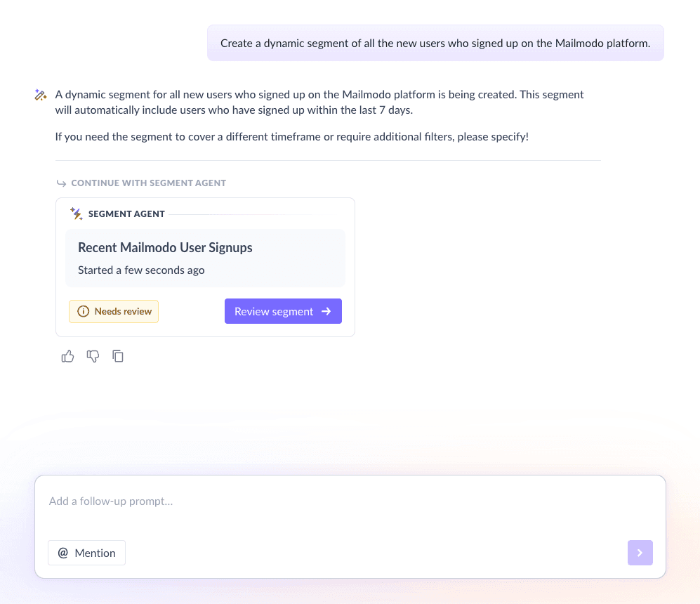700x604 pixels.
Task: Click the user's message bubble about dynamic segment
Action: point(435,43)
